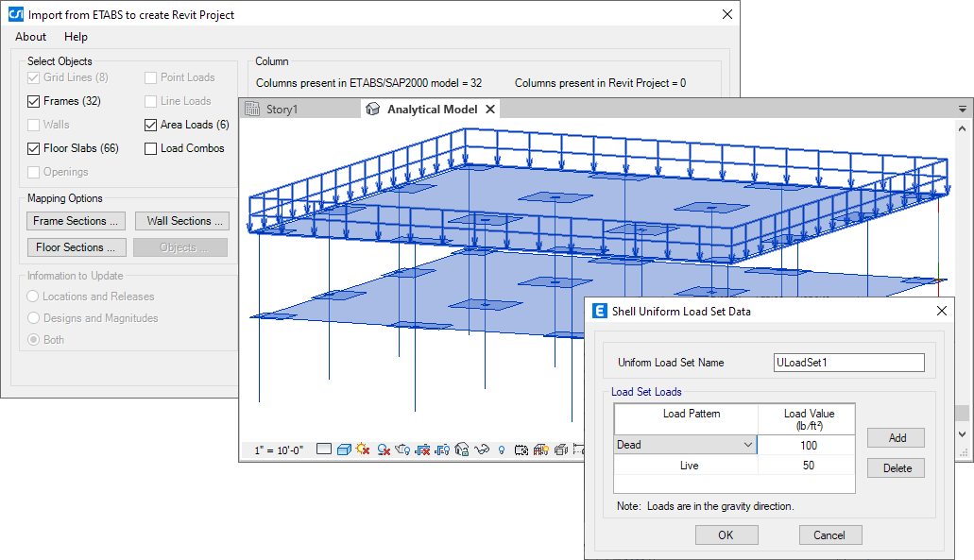This screenshot has width=974, height=560.
Task: Open the About menu
Action: pos(29,37)
